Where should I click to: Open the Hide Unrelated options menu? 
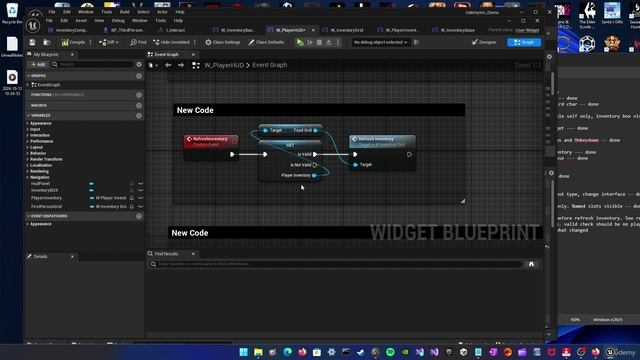point(195,42)
